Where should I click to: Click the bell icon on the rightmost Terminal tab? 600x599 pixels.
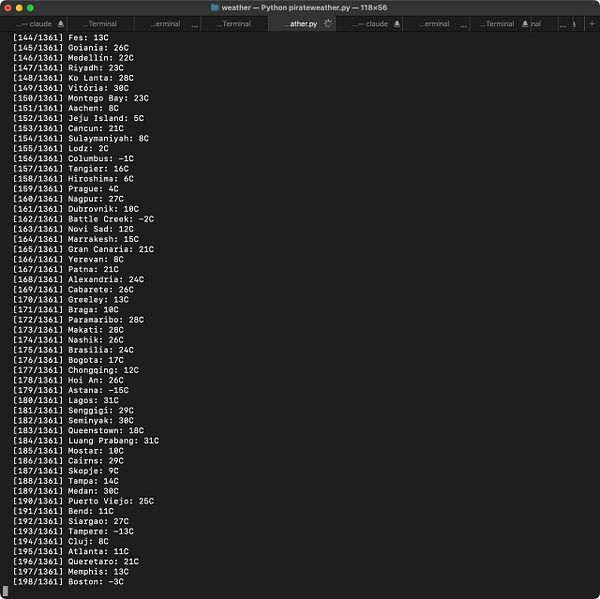pos(525,24)
